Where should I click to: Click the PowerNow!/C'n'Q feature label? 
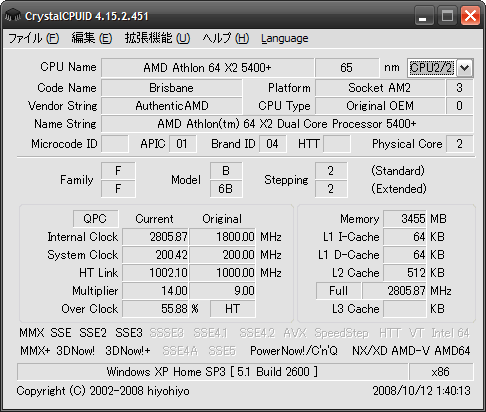click(294, 351)
